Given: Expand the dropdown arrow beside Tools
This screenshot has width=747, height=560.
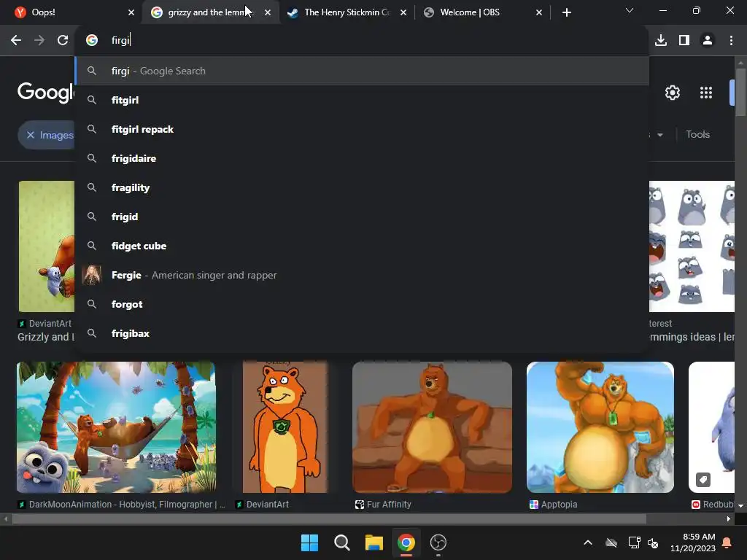Looking at the screenshot, I should pyautogui.click(x=659, y=135).
